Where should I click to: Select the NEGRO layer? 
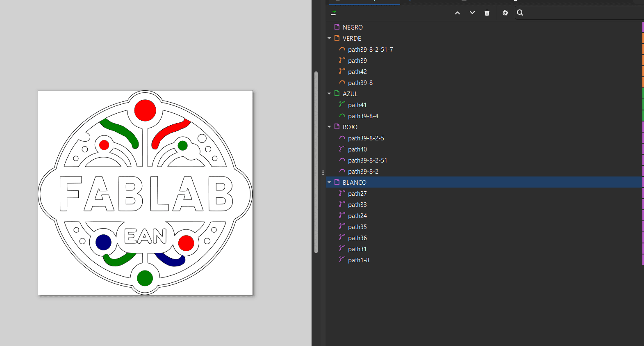coord(484,27)
